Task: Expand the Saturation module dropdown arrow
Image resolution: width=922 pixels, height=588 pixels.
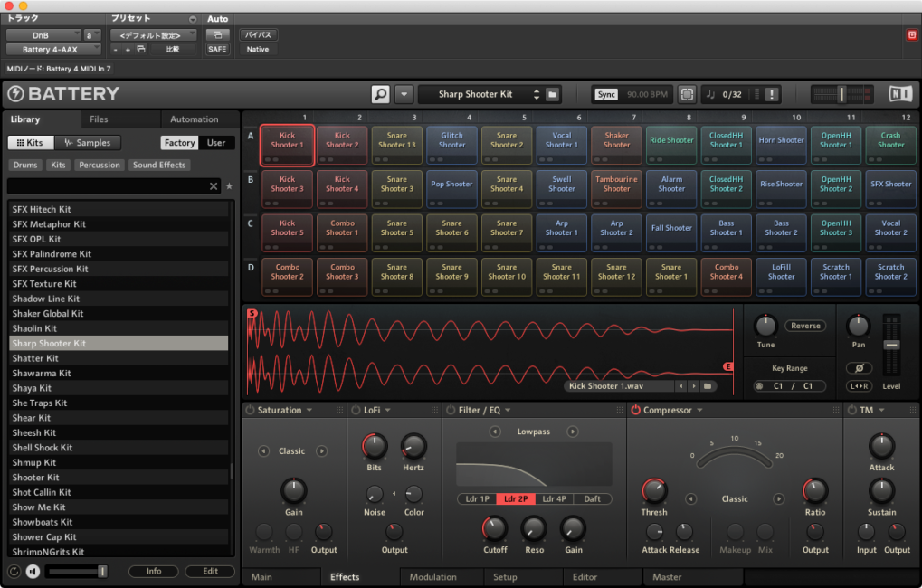Action: pos(309,411)
